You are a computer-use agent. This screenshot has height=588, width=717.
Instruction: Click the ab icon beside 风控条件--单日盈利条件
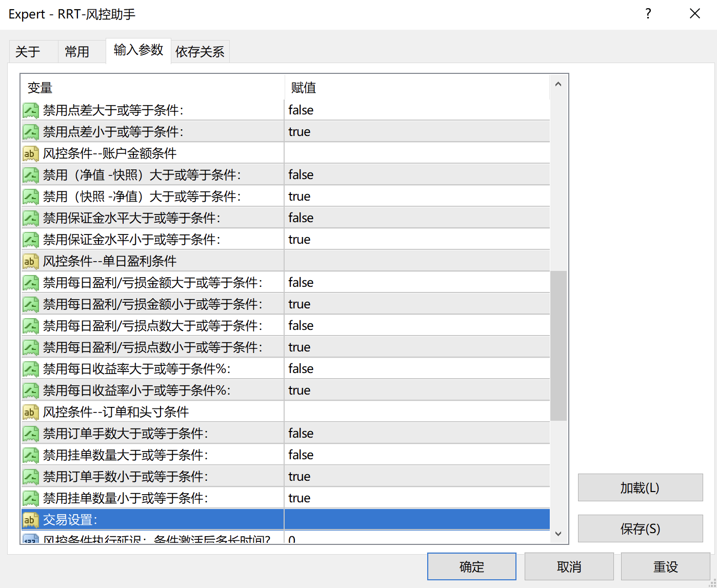pos(31,261)
